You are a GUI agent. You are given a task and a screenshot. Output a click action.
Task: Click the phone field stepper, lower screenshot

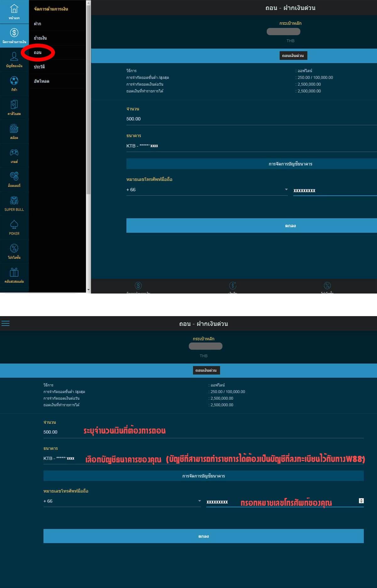click(361, 501)
